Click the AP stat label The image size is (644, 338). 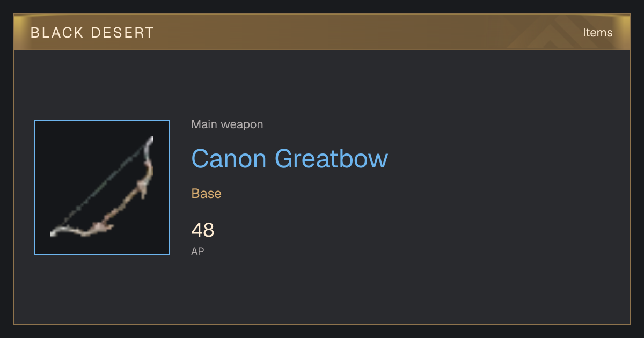pos(197,251)
